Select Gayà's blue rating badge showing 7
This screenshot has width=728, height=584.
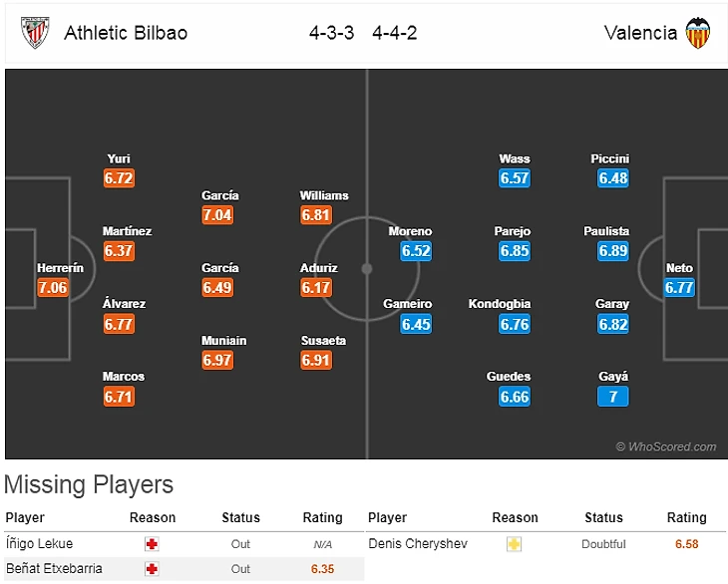pyautogui.click(x=613, y=397)
